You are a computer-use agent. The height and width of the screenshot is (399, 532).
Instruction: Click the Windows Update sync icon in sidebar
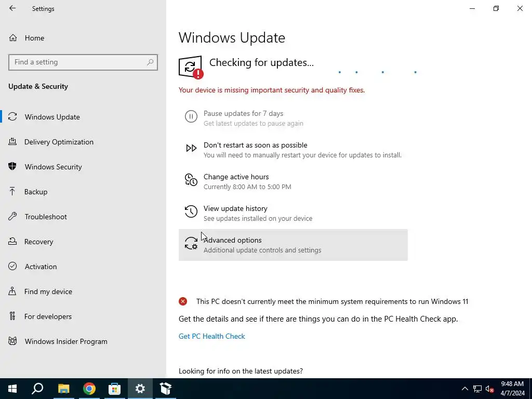(x=12, y=117)
